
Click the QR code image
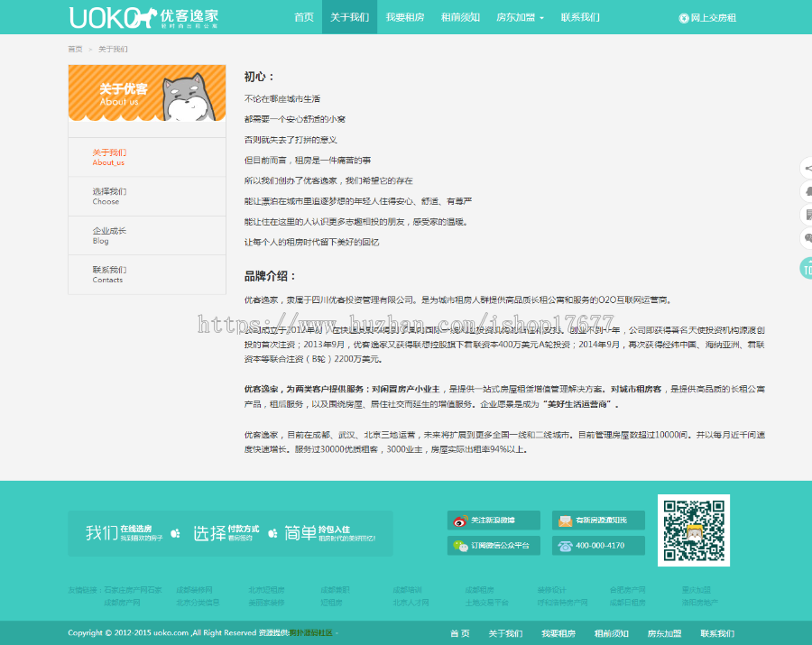(694, 530)
